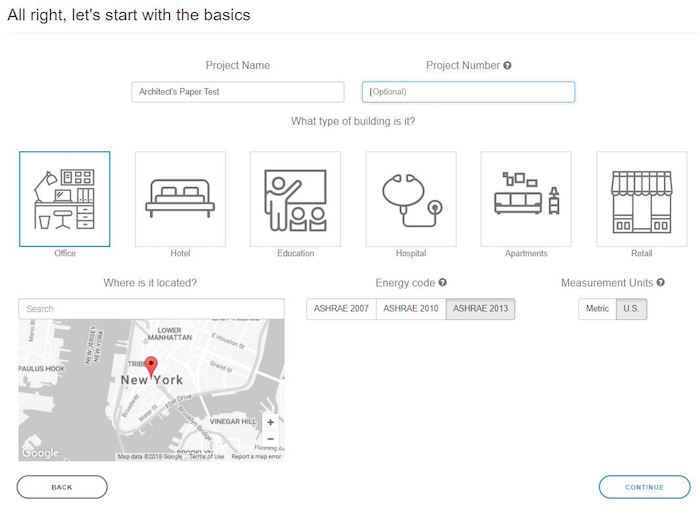Switch measurement units to Metric
The height and width of the screenshot is (529, 700).
point(597,308)
